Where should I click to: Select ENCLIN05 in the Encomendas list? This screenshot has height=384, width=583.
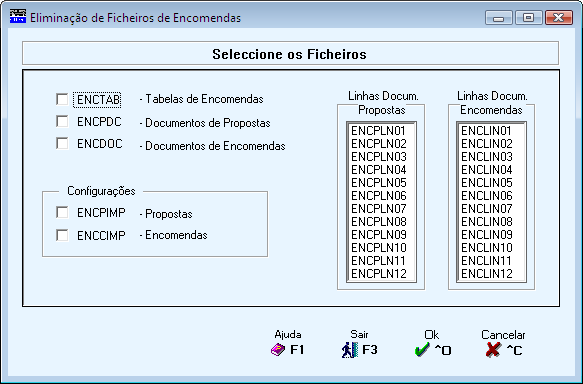click(491, 183)
